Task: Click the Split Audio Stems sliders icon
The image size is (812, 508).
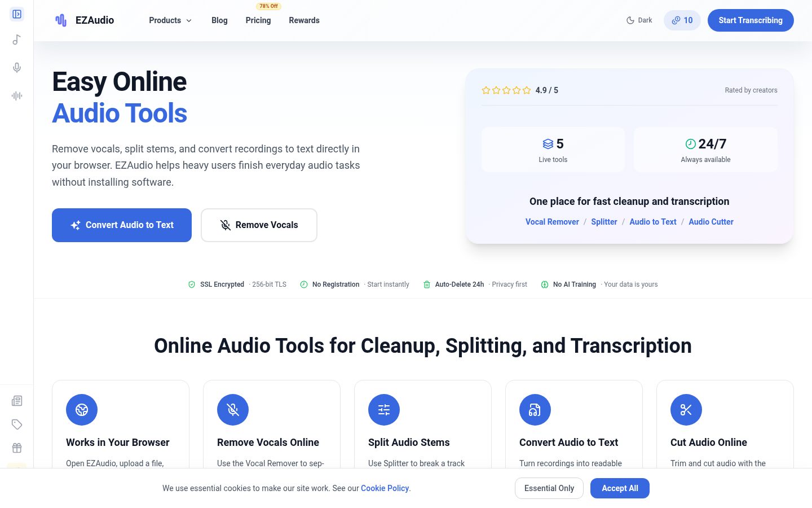Action: pos(384,410)
